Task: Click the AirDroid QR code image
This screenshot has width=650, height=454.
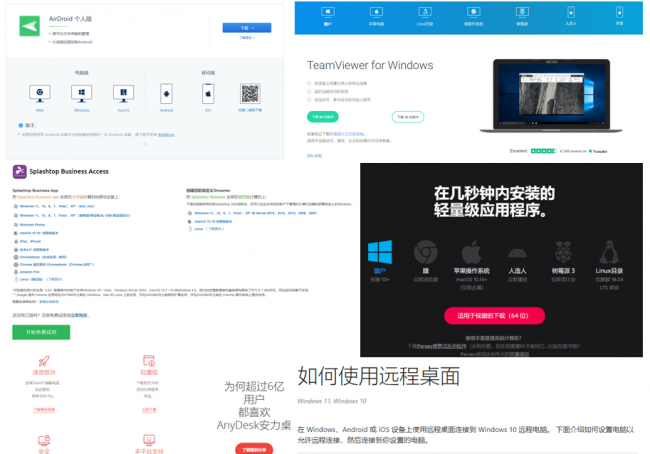Action: (250, 94)
